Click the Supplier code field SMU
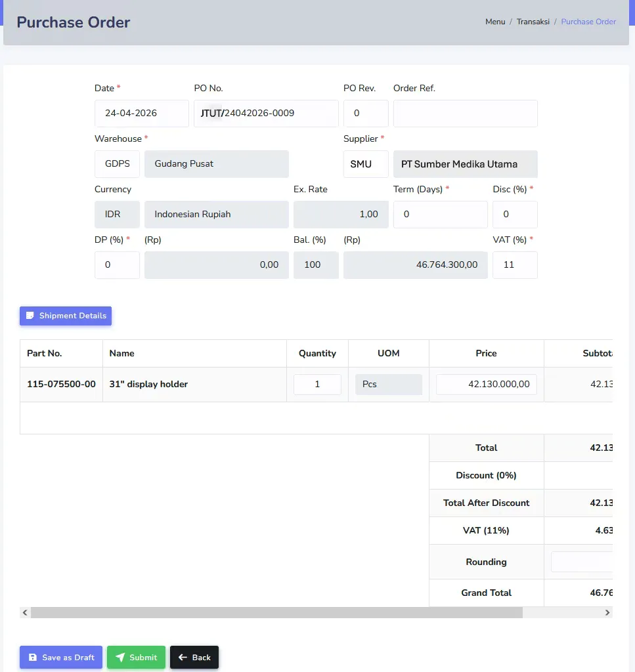This screenshot has height=672, width=635. [366, 163]
